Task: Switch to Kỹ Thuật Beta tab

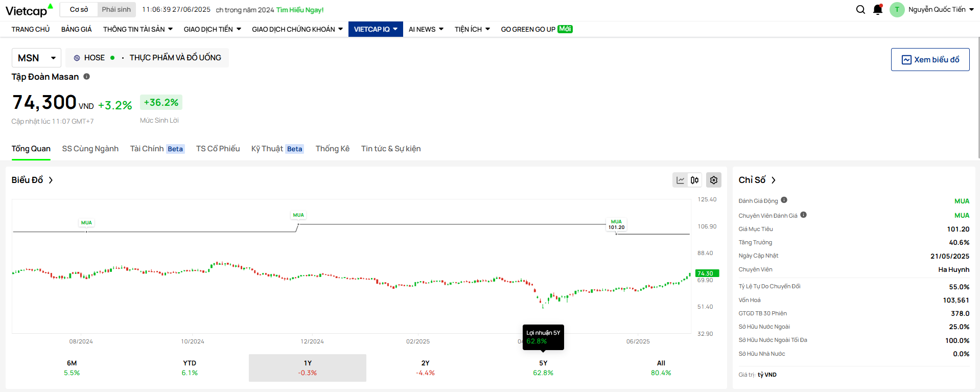Action: click(277, 149)
